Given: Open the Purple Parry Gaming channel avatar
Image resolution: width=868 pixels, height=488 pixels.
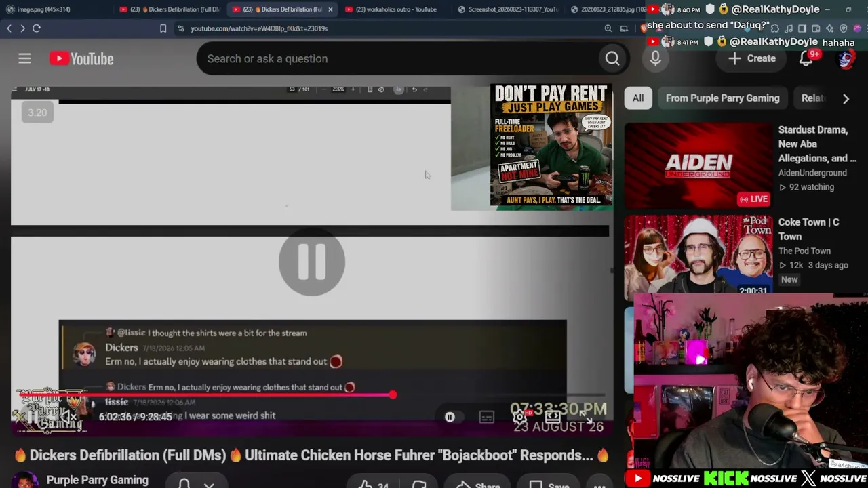Looking at the screenshot, I should (24, 481).
